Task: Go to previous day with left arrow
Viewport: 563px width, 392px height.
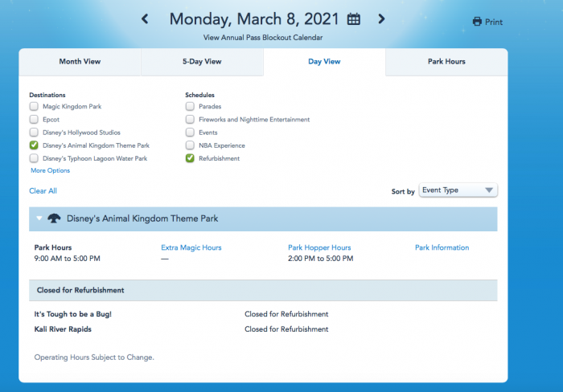Action: click(145, 18)
